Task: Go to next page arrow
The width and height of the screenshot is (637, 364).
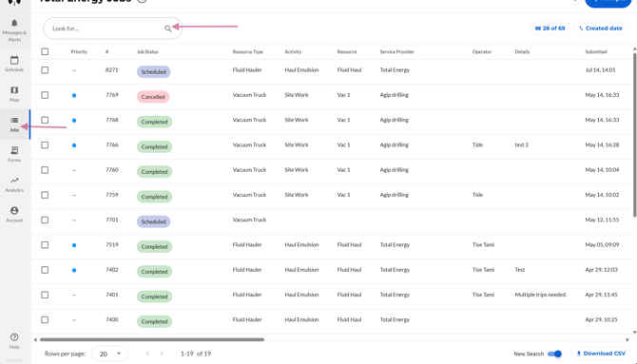Action: coord(162,354)
